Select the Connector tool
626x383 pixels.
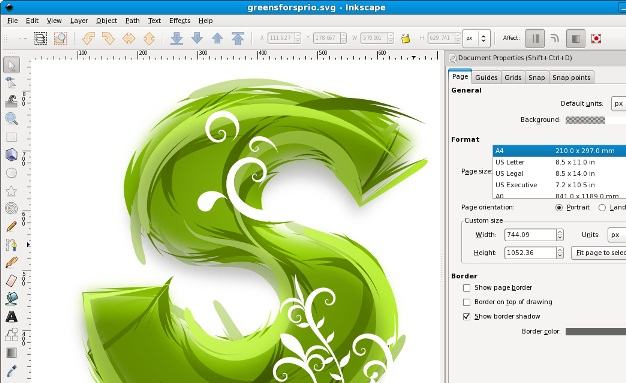point(11,335)
